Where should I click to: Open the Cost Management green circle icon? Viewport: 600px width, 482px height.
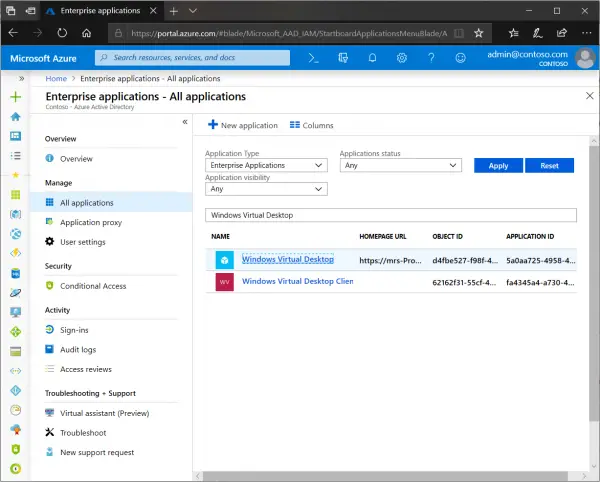pos(16,469)
